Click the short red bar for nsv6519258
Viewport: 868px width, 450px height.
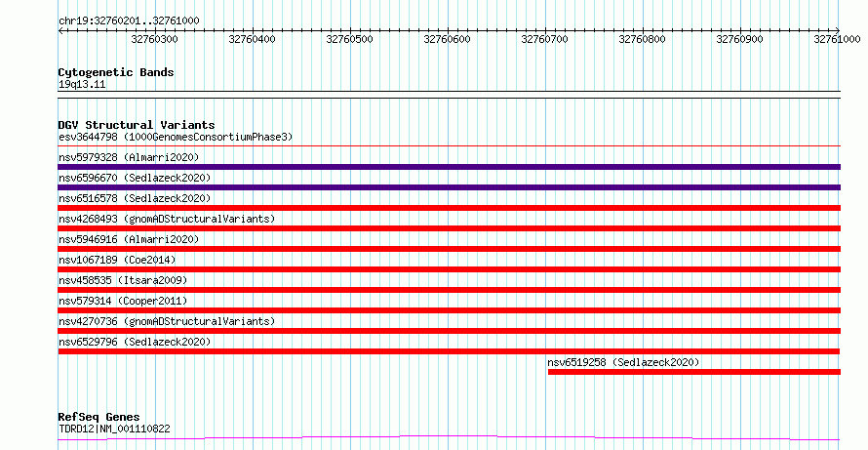(694, 372)
